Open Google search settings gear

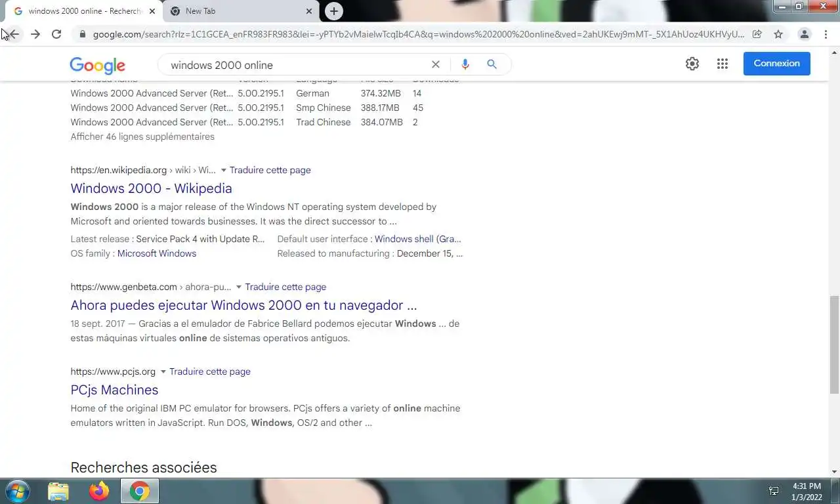692,64
